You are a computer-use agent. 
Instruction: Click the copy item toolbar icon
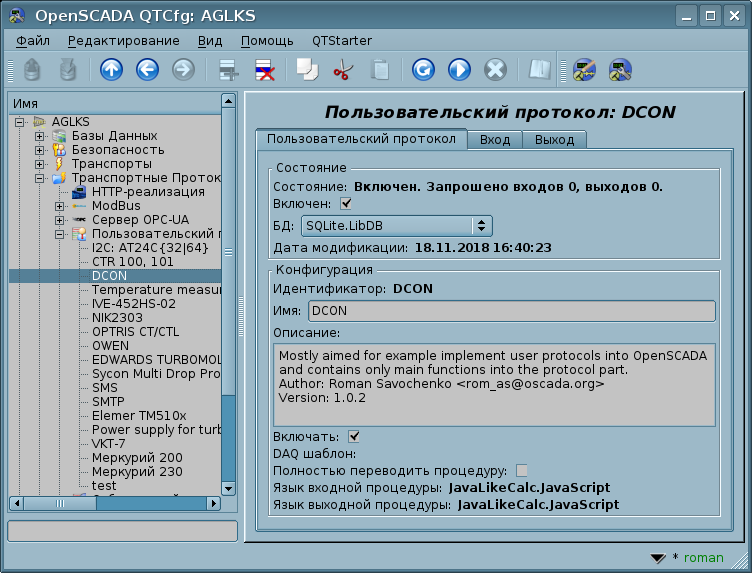306,70
